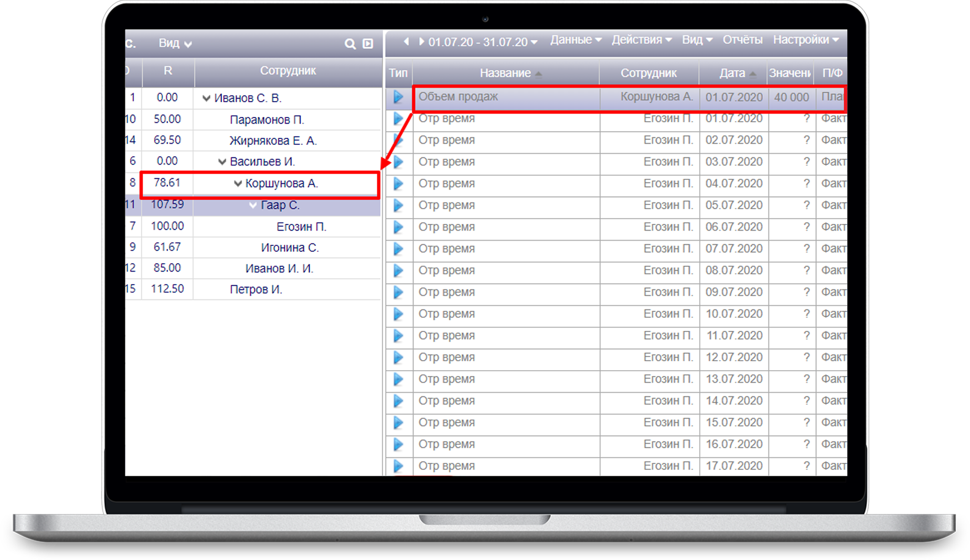Sort table by Название column header
Screen dimensions: 970x560
tap(505, 73)
